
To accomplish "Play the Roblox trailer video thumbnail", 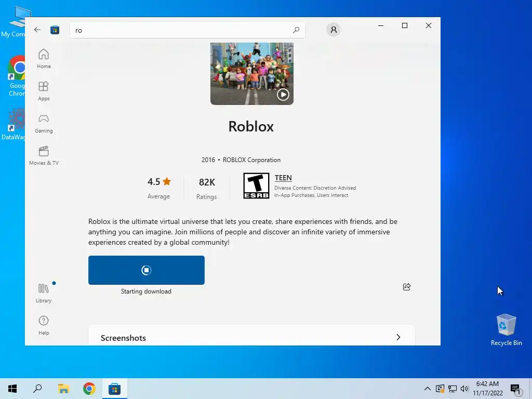I will 252,74.
